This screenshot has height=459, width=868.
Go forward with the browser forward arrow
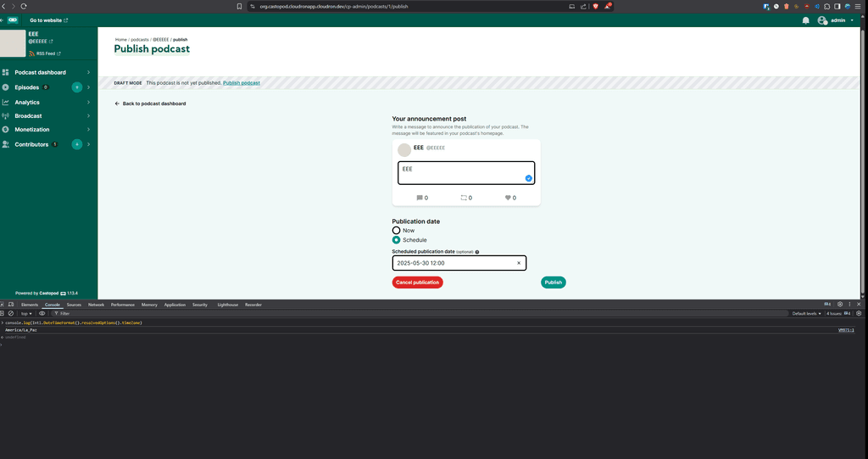[x=14, y=6]
